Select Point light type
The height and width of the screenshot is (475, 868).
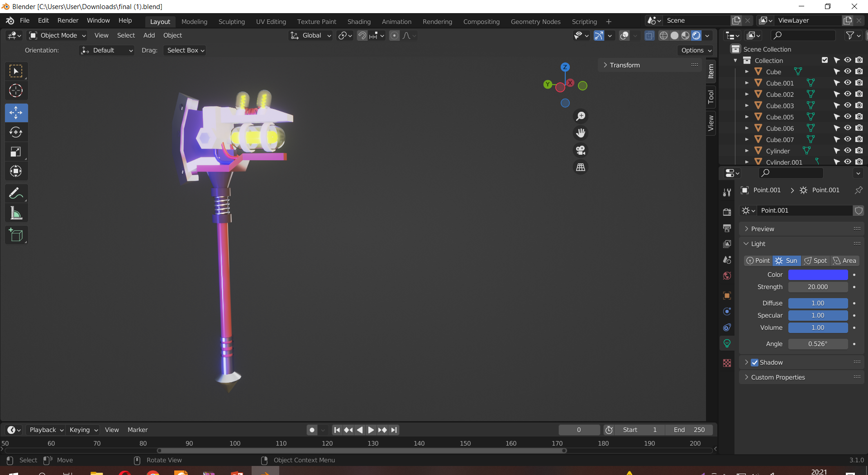758,261
